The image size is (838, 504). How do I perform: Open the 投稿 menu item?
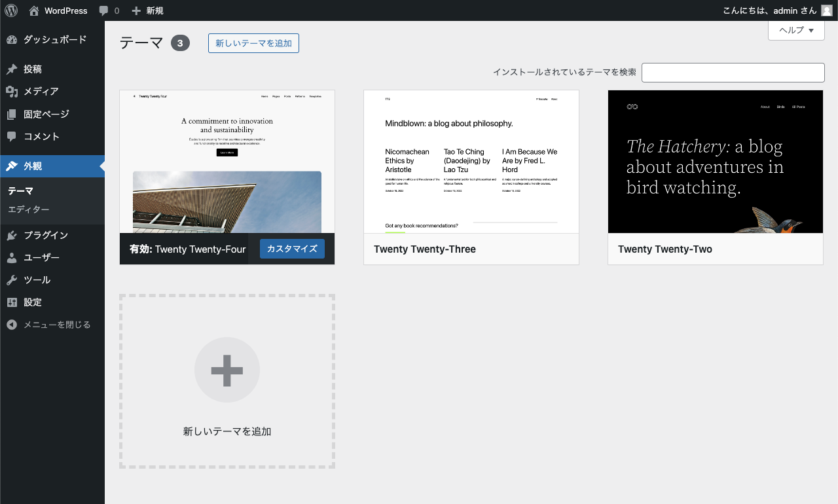click(x=52, y=69)
